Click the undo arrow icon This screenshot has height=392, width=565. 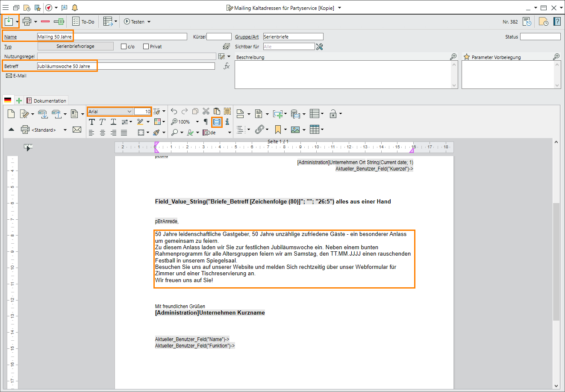174,112
